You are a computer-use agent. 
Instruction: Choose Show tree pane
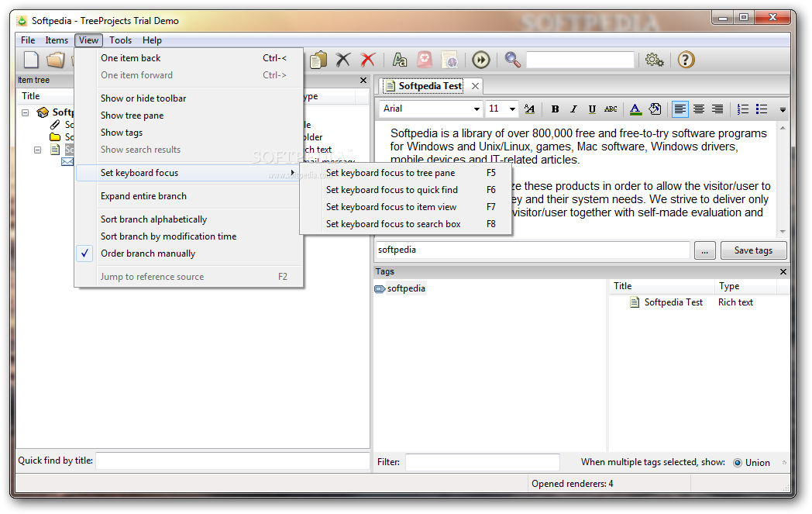(188, 116)
